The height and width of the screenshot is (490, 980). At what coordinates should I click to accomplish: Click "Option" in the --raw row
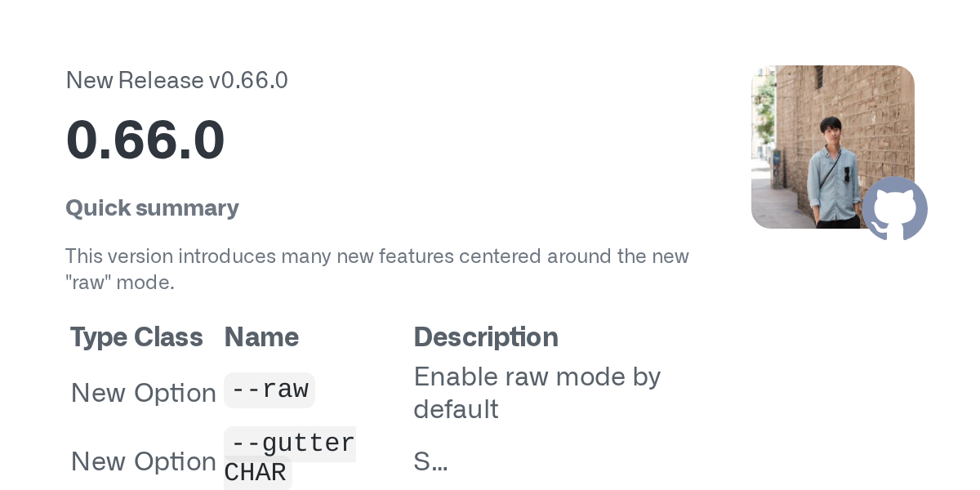coord(175,393)
